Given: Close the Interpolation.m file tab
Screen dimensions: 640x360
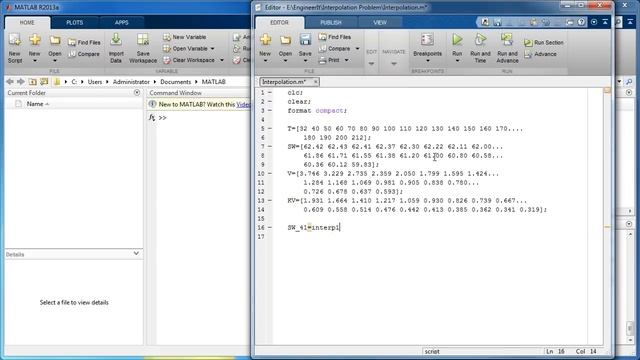Looking at the screenshot, I should pyautogui.click(x=316, y=82).
